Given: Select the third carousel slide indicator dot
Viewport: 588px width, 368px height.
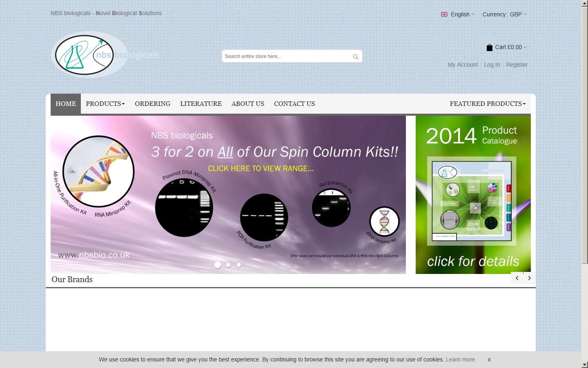Looking at the screenshot, I should point(239,265).
